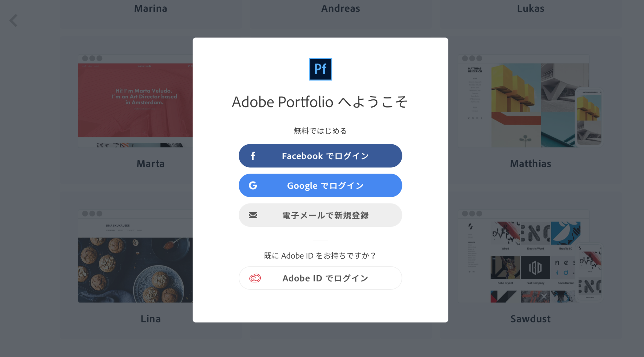Sign up with email (電子メールで新規登録)
The width and height of the screenshot is (644, 357).
pyautogui.click(x=320, y=215)
